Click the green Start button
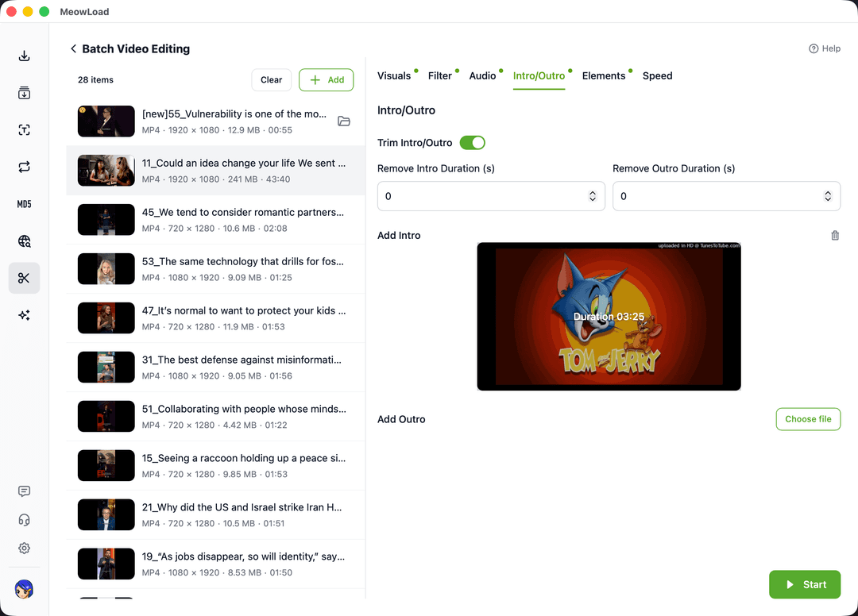 [804, 584]
